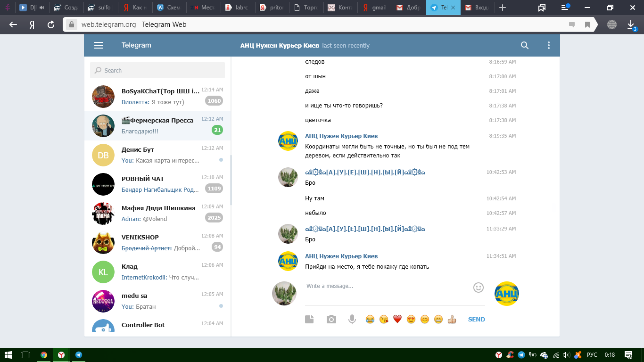The width and height of the screenshot is (644, 362).
Task: Open the Клад chat
Action: (157, 271)
